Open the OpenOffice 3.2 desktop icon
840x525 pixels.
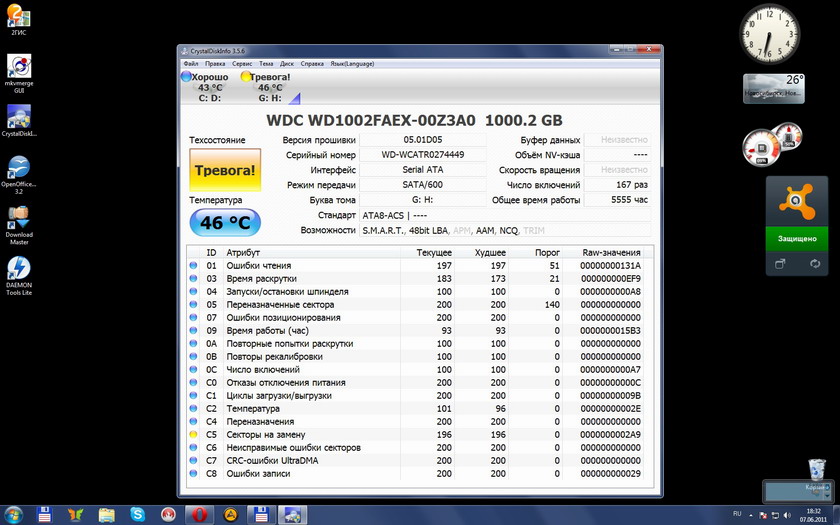tap(19, 175)
